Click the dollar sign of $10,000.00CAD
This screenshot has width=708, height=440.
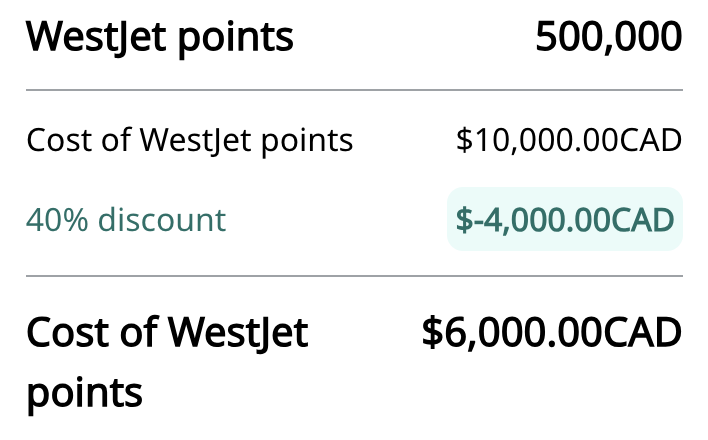coord(463,140)
